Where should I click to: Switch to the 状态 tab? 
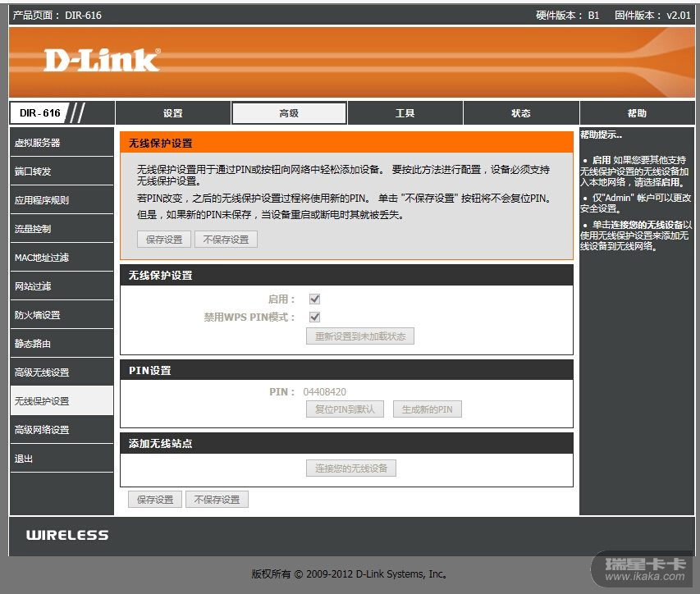(x=521, y=113)
